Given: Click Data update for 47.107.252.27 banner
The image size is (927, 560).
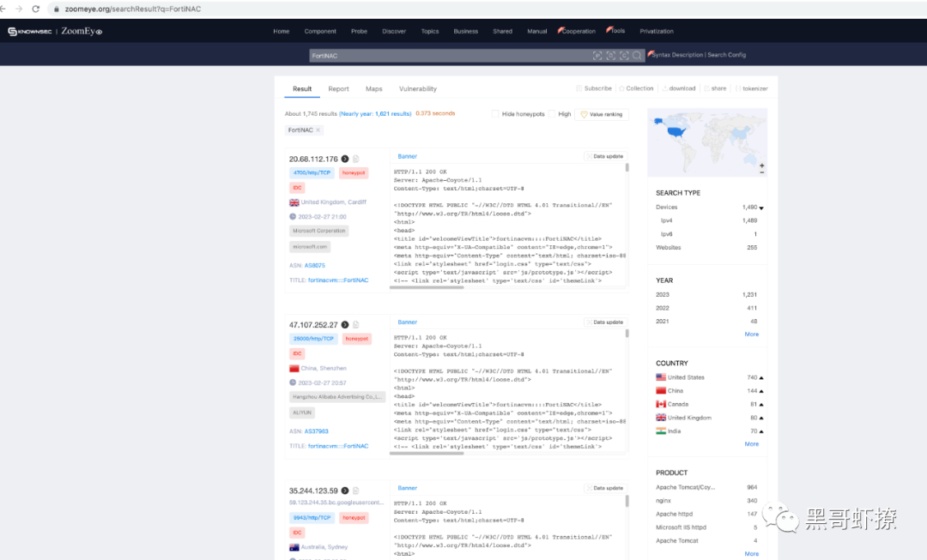Looking at the screenshot, I should coord(605,322).
